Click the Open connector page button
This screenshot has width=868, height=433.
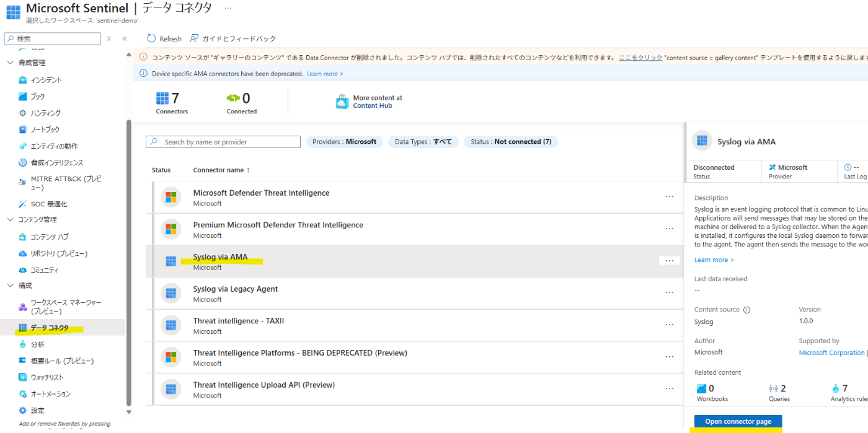tap(738, 421)
